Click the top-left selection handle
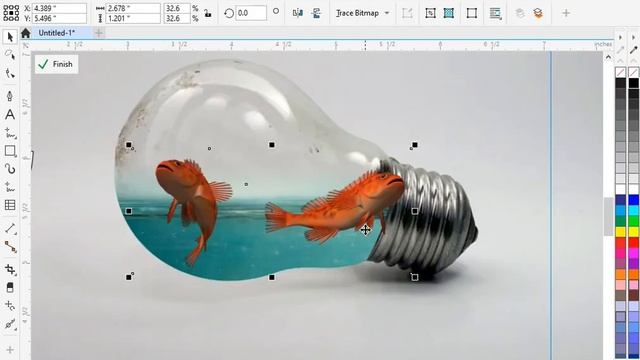 [129, 145]
